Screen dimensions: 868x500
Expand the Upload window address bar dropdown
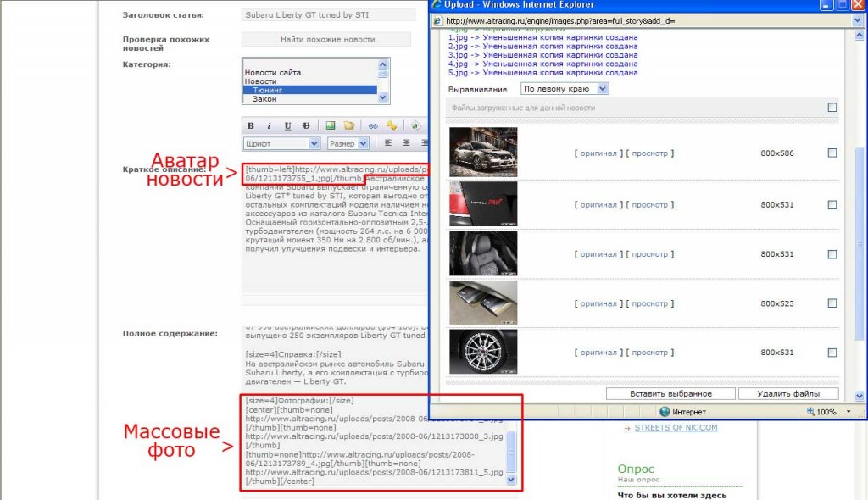857,21
